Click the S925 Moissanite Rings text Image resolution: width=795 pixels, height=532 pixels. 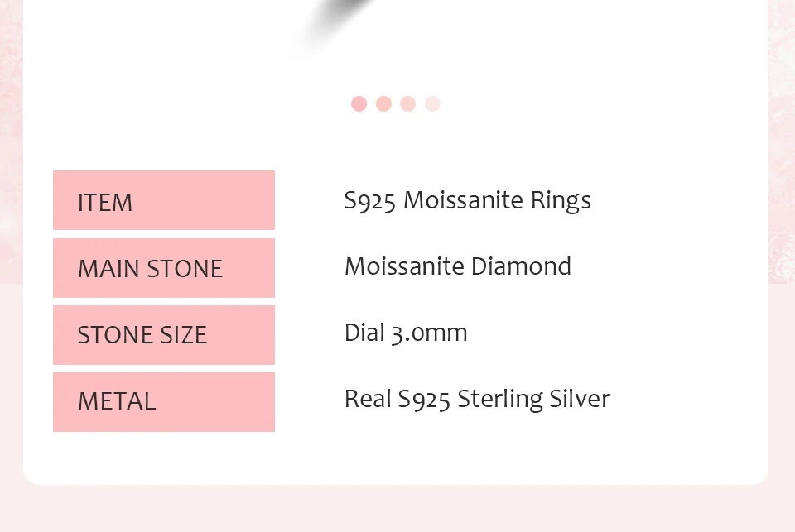(467, 201)
